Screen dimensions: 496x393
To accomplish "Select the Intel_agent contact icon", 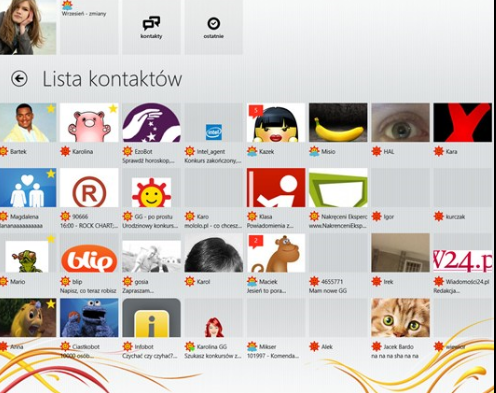I will tap(214, 131).
